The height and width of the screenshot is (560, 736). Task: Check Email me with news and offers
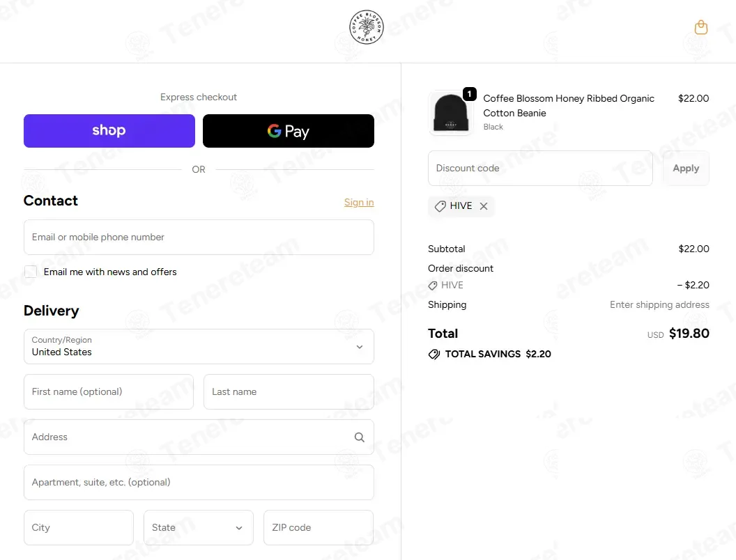tap(31, 272)
